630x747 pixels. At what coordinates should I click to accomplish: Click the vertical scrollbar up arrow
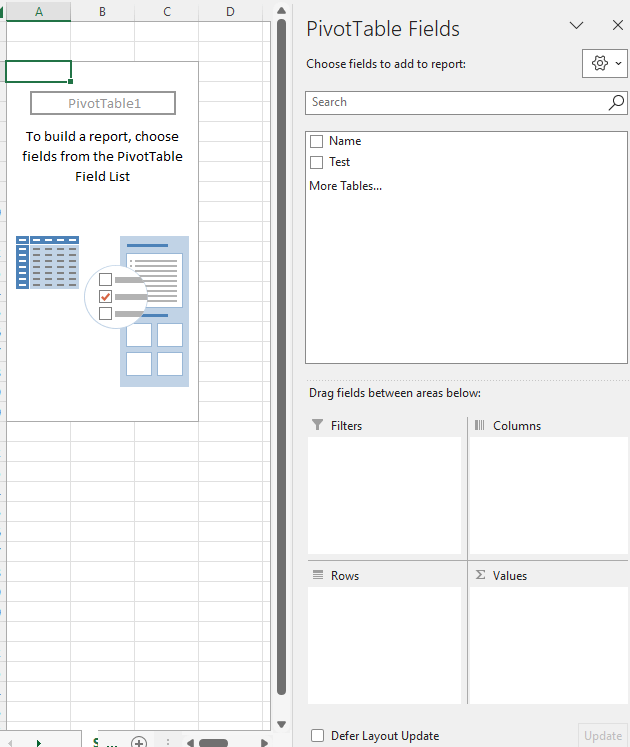pos(281,10)
